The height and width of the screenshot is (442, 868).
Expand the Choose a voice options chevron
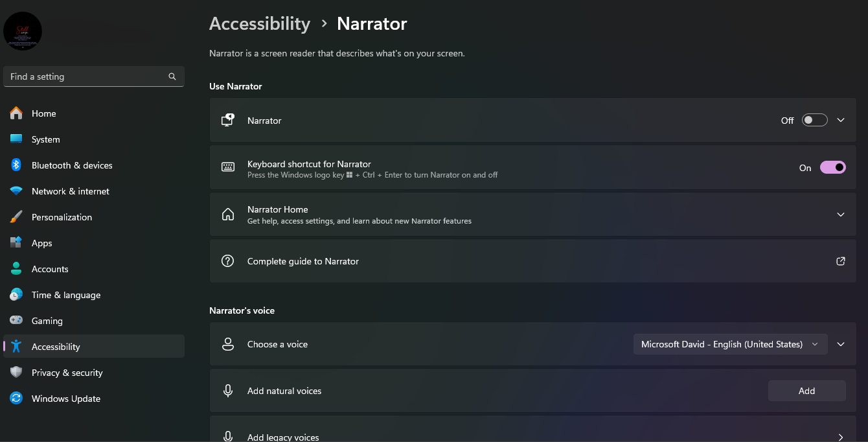[x=841, y=344]
